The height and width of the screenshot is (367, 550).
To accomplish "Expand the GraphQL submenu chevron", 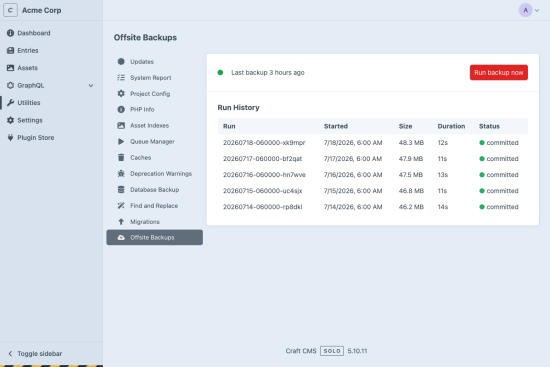I will coord(91,85).
